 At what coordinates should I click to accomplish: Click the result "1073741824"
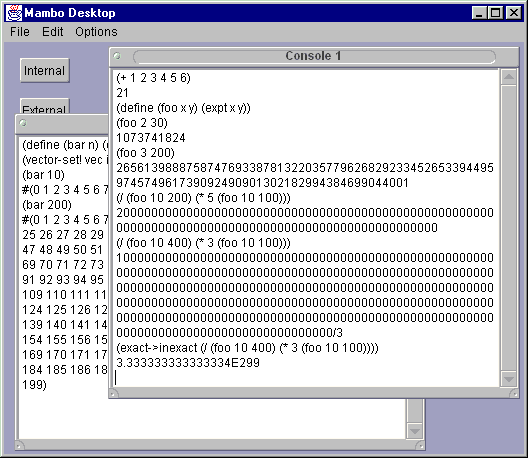tap(151, 138)
